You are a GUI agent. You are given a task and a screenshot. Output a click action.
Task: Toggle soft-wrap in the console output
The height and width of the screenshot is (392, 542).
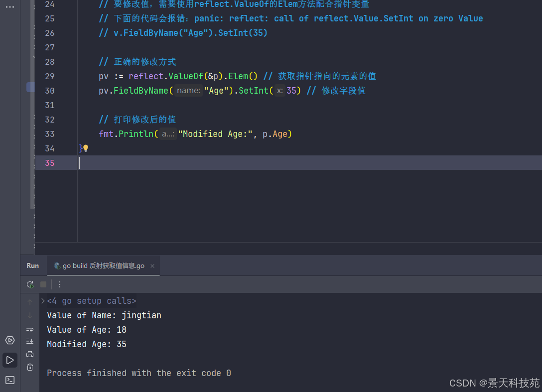(x=30, y=328)
